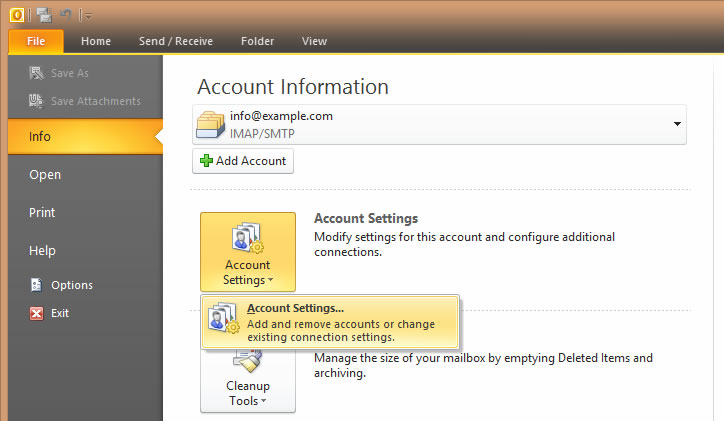Expand the info@example.com account dropdown
Image resolution: width=724 pixels, height=421 pixels.
[x=677, y=124]
